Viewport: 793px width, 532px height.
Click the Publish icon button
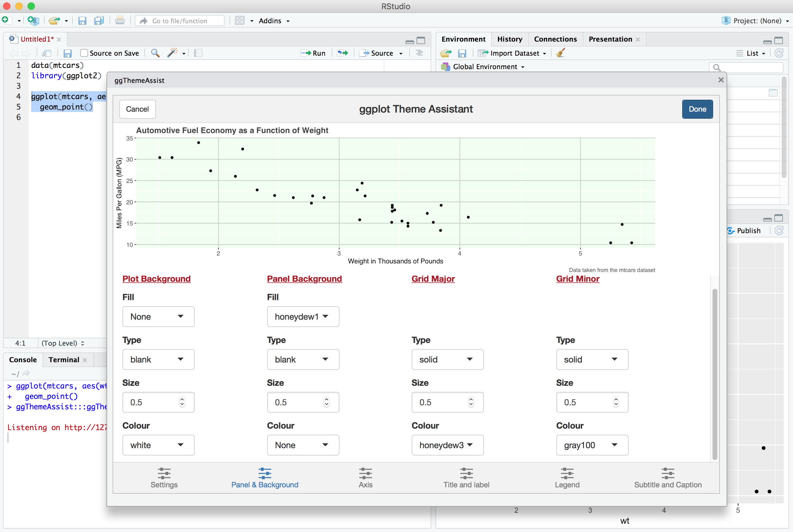coord(732,230)
